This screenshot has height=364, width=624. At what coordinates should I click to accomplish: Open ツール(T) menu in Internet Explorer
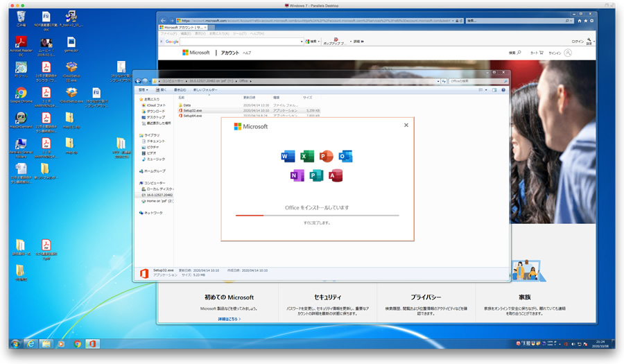(240, 34)
